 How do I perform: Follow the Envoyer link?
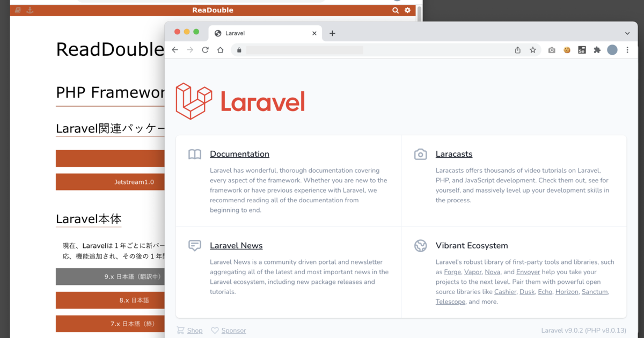point(528,272)
